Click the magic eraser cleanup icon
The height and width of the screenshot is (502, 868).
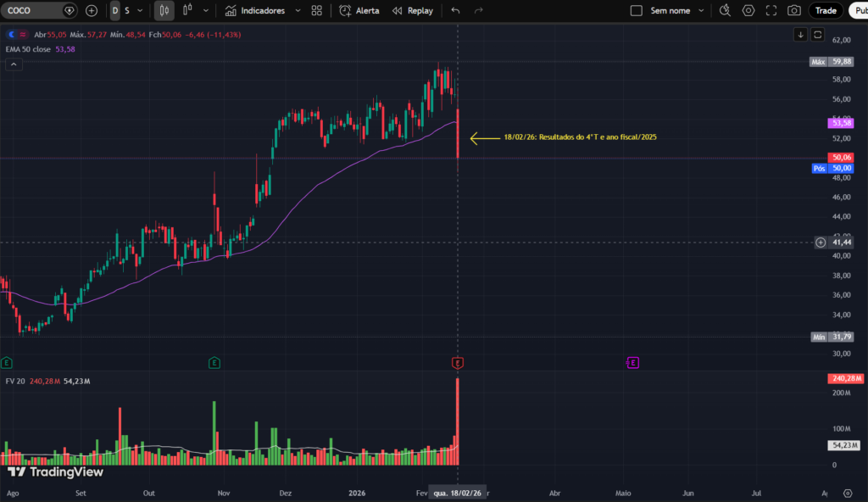(x=724, y=10)
